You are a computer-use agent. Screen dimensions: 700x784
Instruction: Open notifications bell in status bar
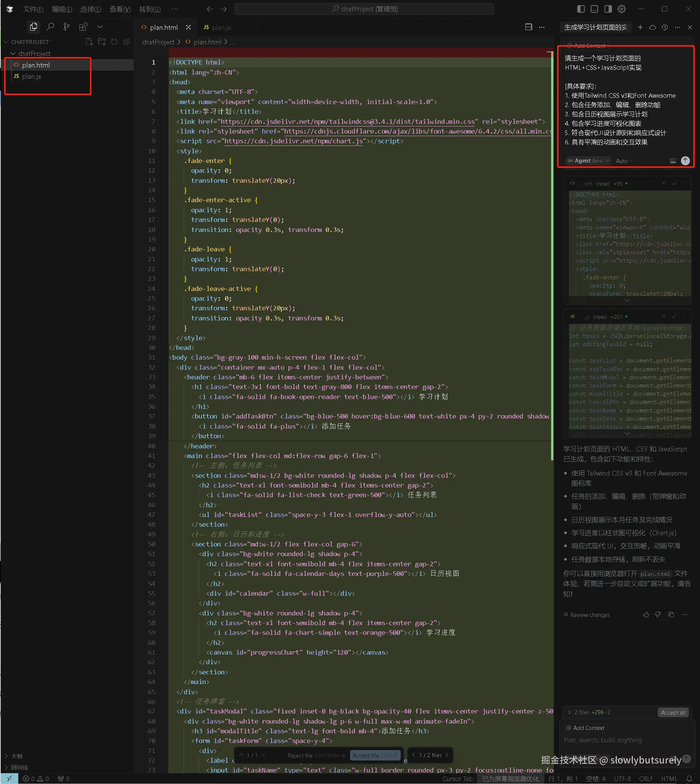pos(689,779)
